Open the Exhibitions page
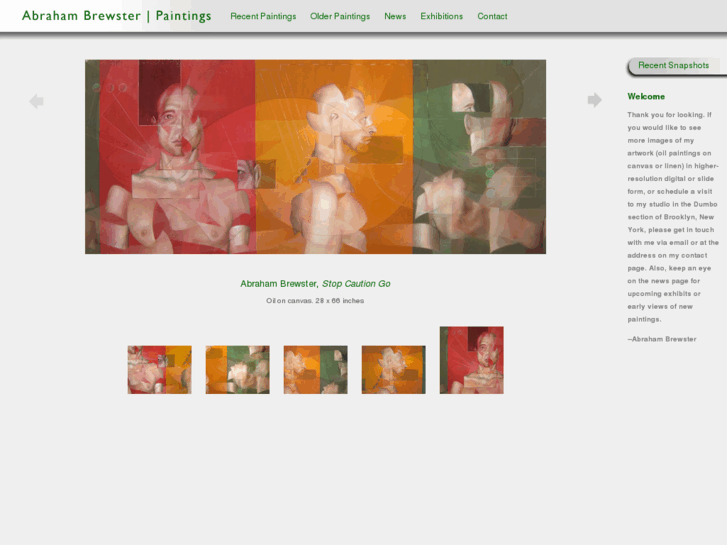Image resolution: width=727 pixels, height=545 pixels. click(441, 16)
